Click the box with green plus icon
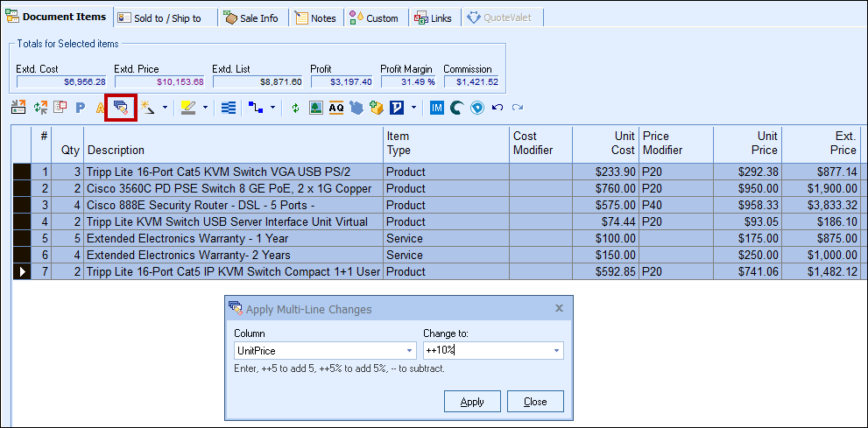 [x=377, y=108]
